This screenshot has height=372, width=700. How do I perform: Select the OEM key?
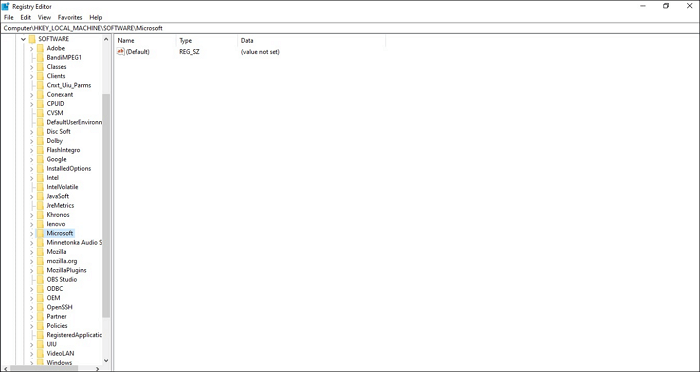coord(53,298)
